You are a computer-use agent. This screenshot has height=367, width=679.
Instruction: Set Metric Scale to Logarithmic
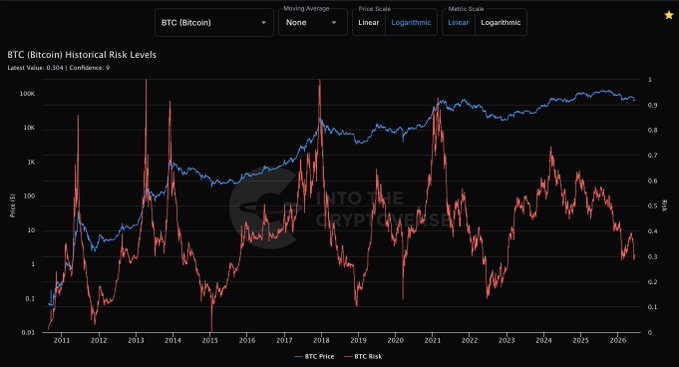point(501,23)
